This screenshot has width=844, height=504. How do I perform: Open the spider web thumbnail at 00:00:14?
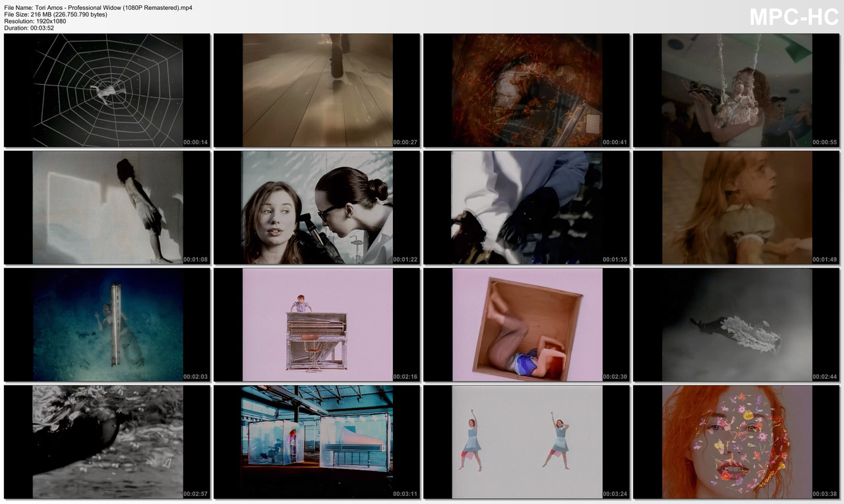(107, 90)
